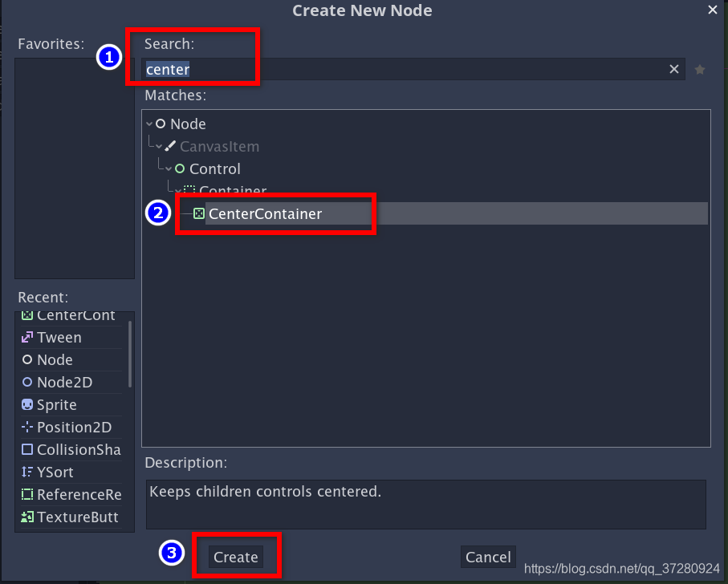Viewport: 728px width, 584px height.
Task: Click the CollisionSha icon in Recent list
Action: (x=27, y=449)
